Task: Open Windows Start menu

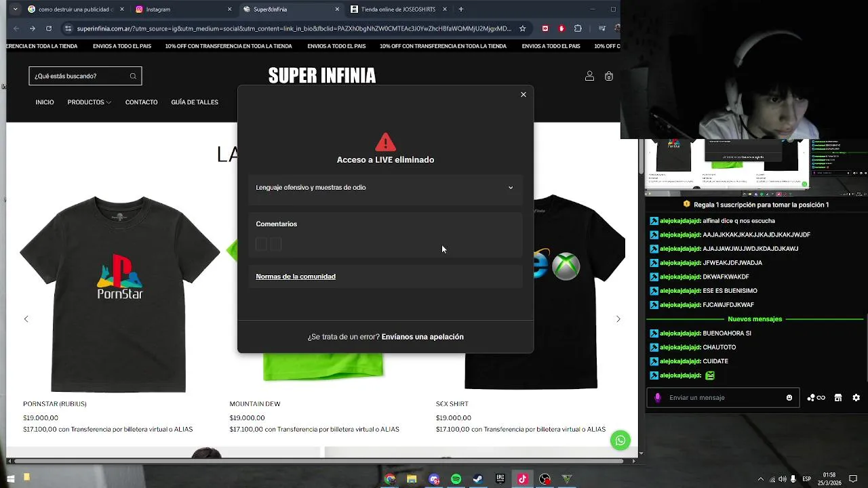Action: coord(10,479)
